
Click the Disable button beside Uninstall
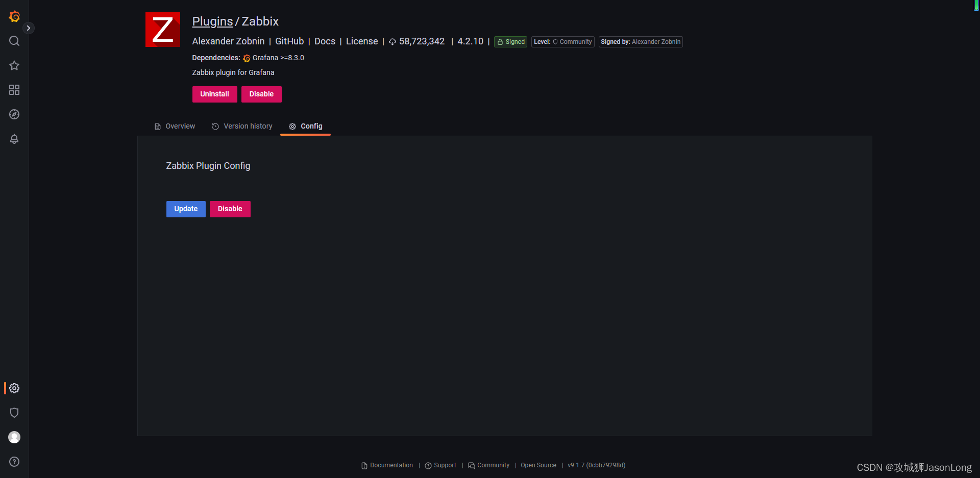tap(261, 94)
